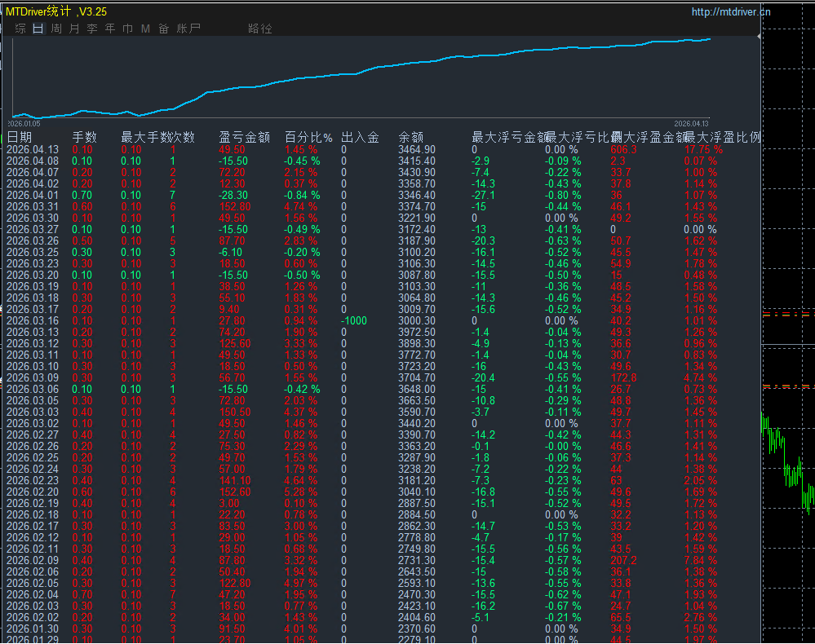Click the 2026.03.09 date cell

coord(33,378)
